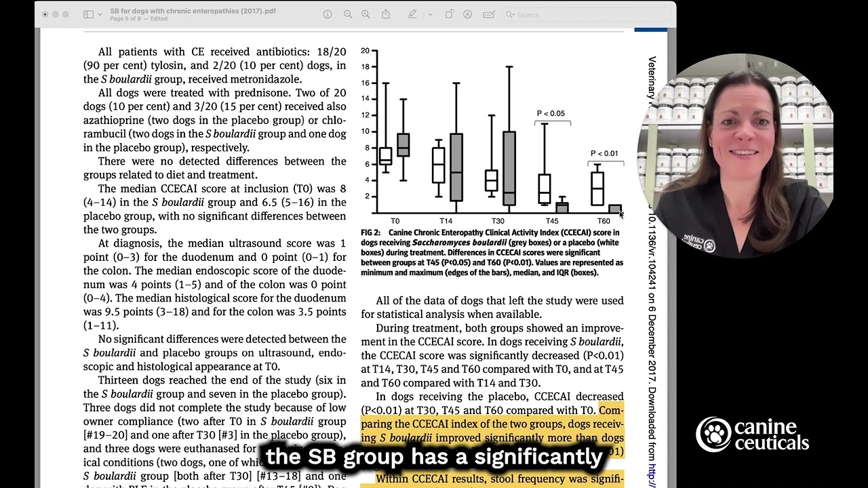Image resolution: width=868 pixels, height=488 pixels.
Task: Zoom in on the PDF page
Action: coord(367,14)
